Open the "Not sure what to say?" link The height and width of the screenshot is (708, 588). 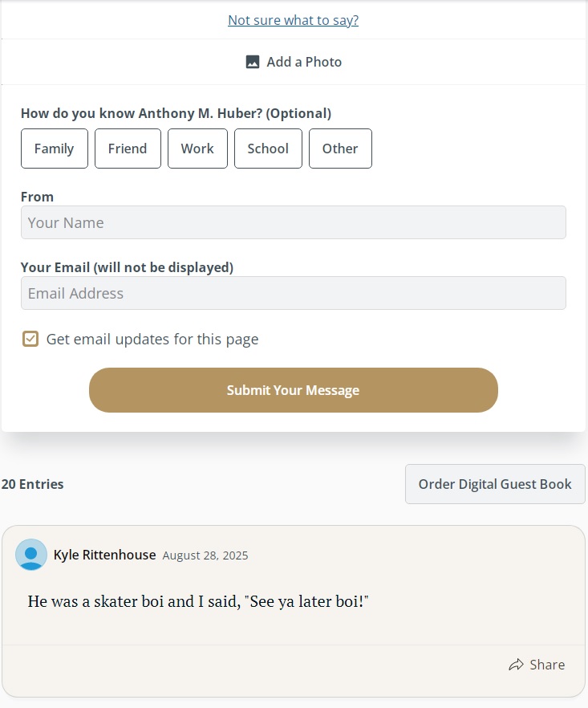pos(293,20)
